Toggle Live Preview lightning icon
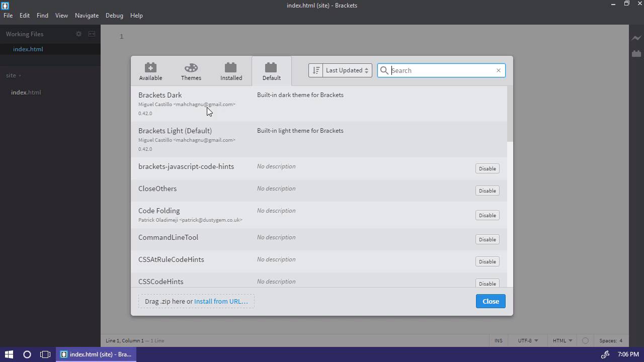Screen dimensions: 644x362 636,38
